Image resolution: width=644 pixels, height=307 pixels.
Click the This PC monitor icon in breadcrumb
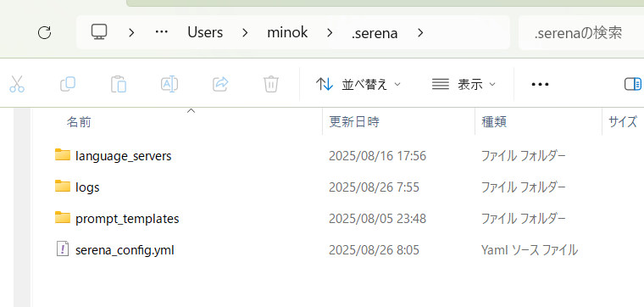click(99, 32)
